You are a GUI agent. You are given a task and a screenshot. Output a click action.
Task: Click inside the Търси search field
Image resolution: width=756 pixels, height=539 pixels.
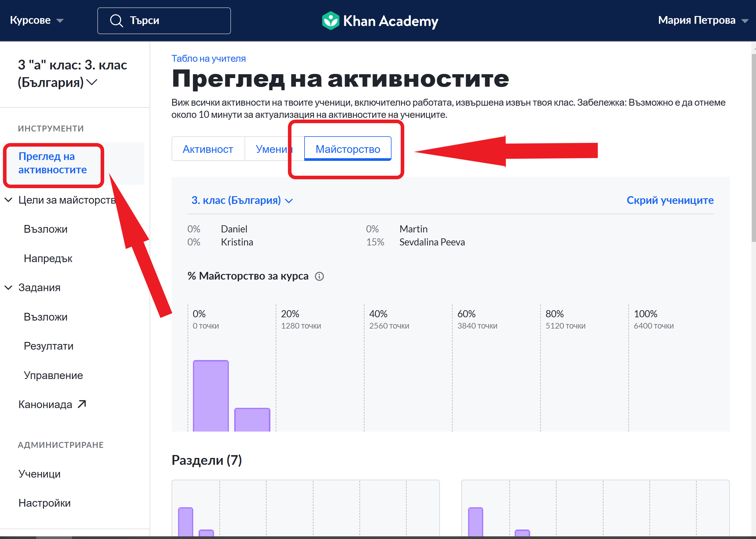pos(164,20)
